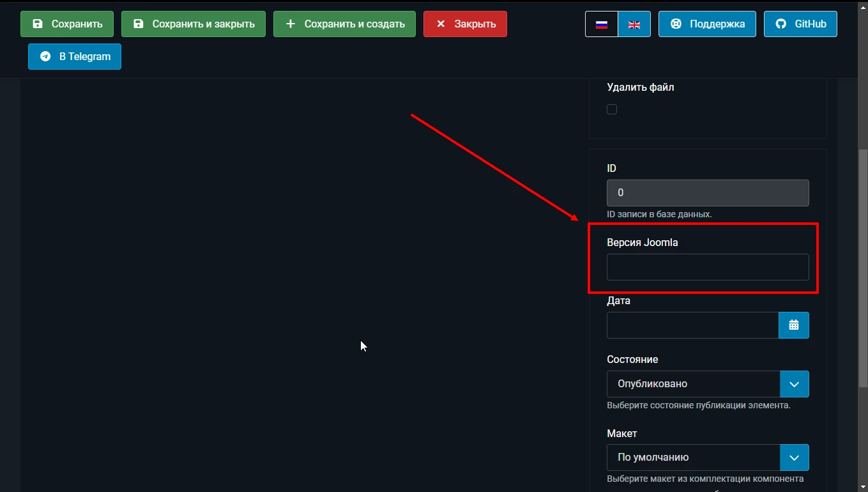The height and width of the screenshot is (492, 868).
Task: Click the page vertical scrollbar
Action: coord(863,268)
